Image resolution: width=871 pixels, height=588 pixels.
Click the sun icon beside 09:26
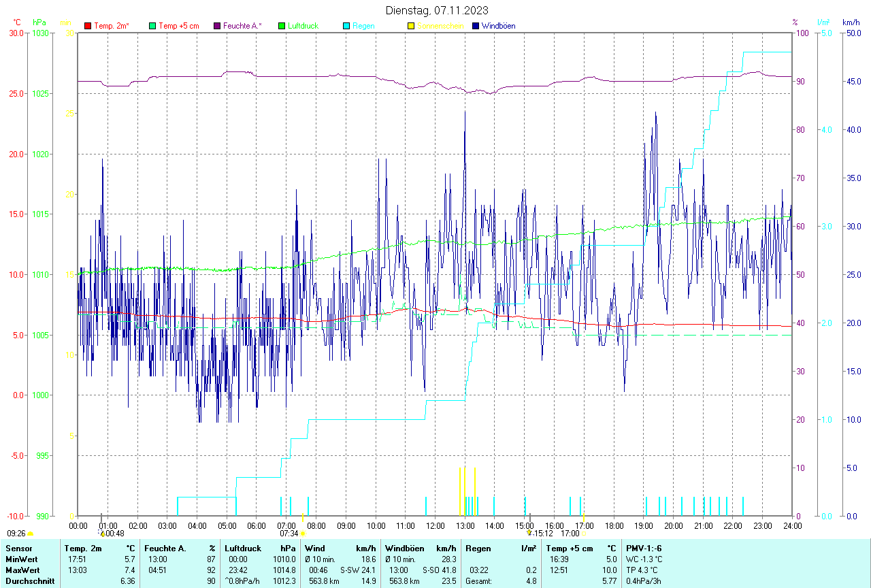click(x=30, y=534)
